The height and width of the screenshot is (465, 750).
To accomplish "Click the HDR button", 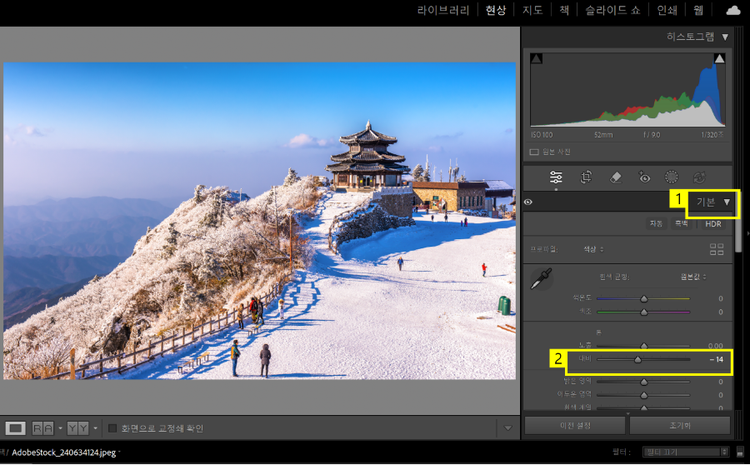I will pos(713,223).
